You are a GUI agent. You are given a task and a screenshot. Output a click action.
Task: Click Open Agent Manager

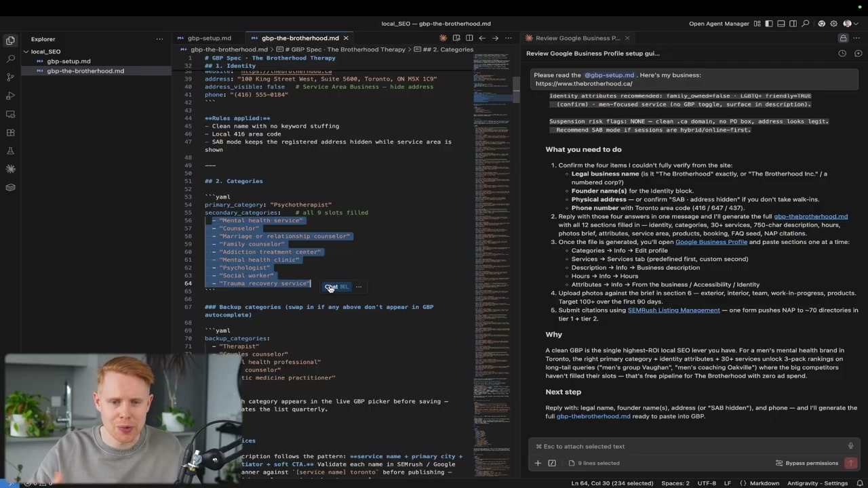(x=719, y=24)
